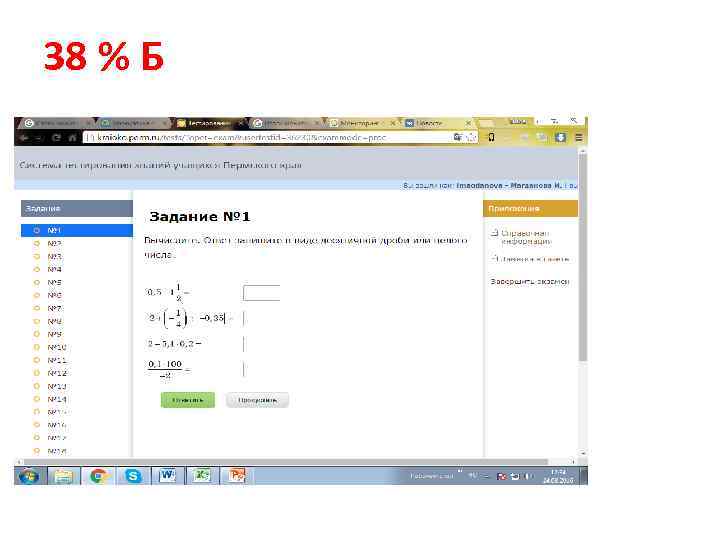Open Skype from the taskbar
The height and width of the screenshot is (540, 720).
(133, 476)
